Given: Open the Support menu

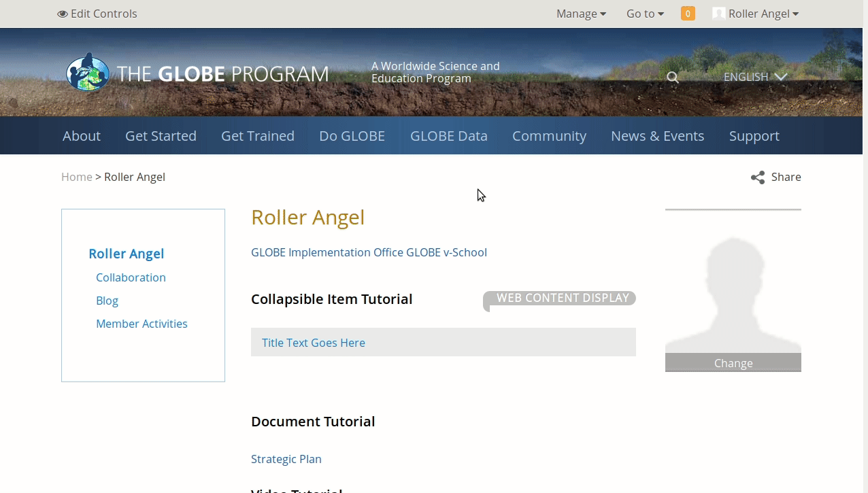Looking at the screenshot, I should (x=754, y=136).
